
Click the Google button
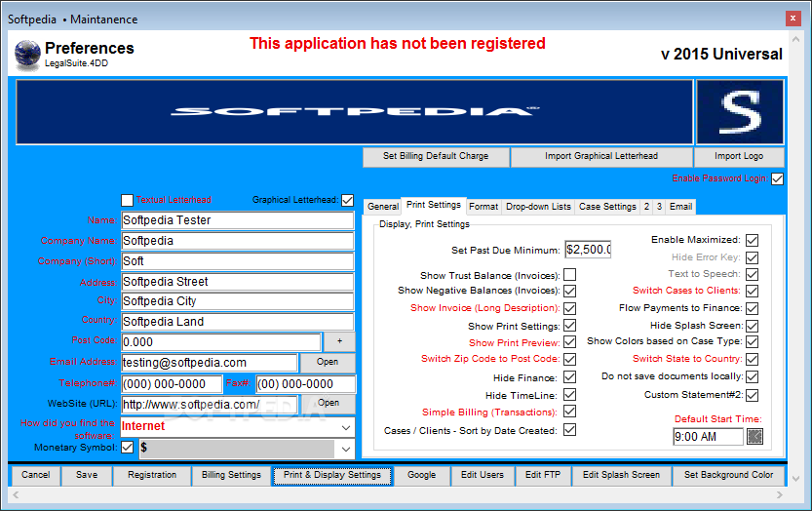(421, 475)
